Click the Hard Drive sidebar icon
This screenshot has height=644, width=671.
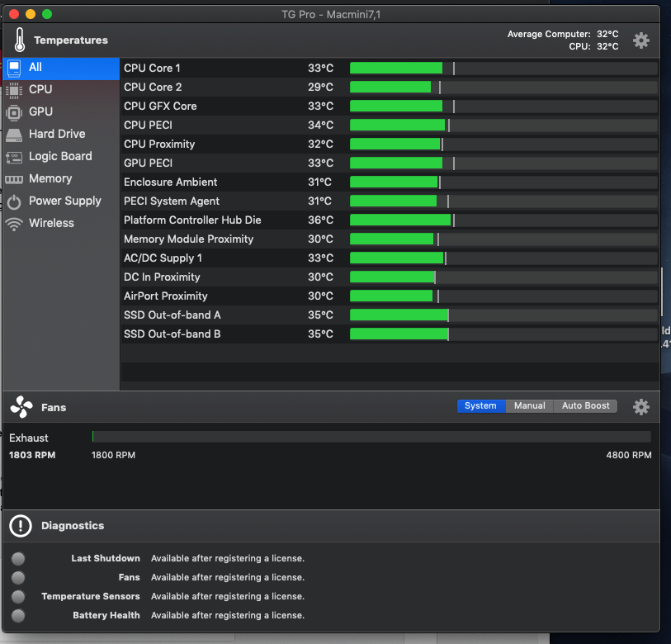point(14,135)
